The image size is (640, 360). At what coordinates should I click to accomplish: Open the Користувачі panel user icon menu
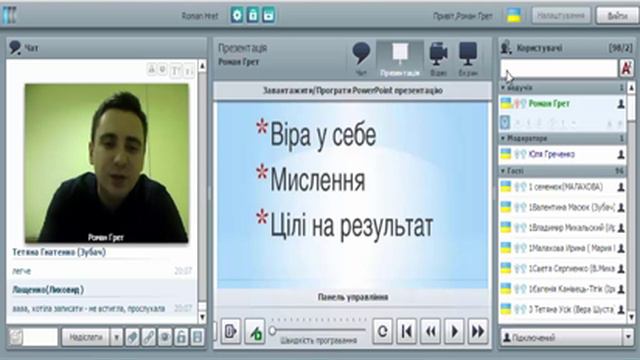[507, 47]
